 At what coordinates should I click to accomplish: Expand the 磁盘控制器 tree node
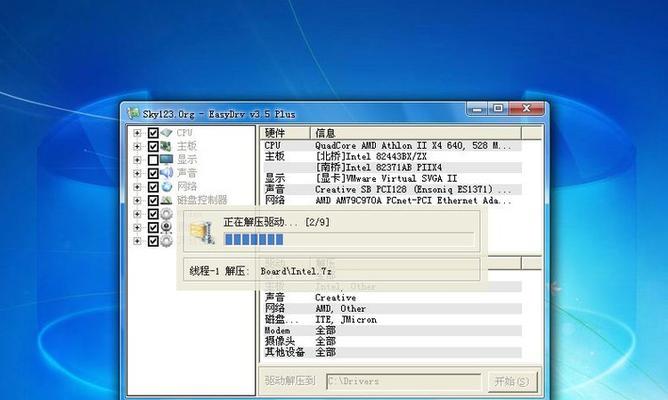pos(137,200)
